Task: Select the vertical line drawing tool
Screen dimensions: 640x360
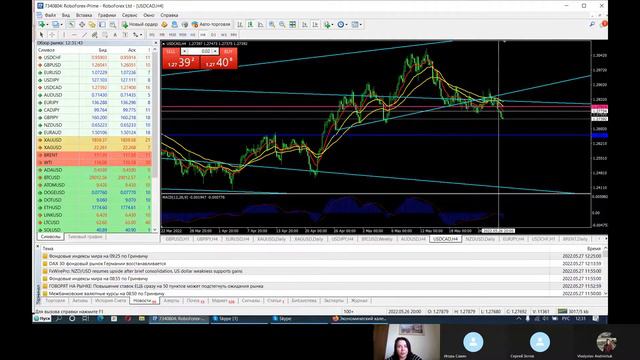Action: click(x=64, y=35)
